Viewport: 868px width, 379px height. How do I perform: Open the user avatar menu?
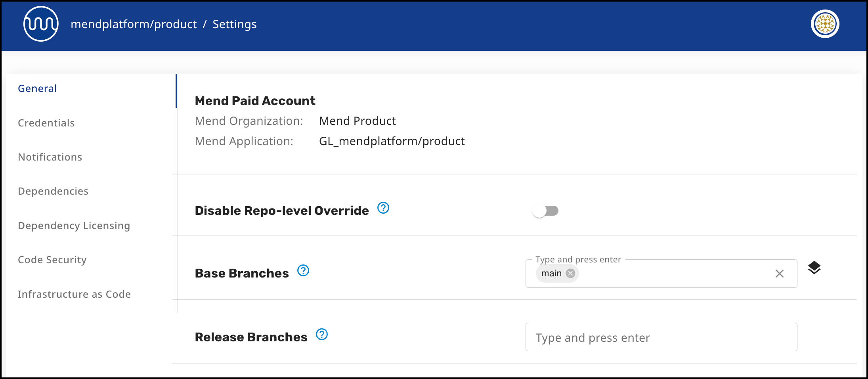click(x=825, y=24)
